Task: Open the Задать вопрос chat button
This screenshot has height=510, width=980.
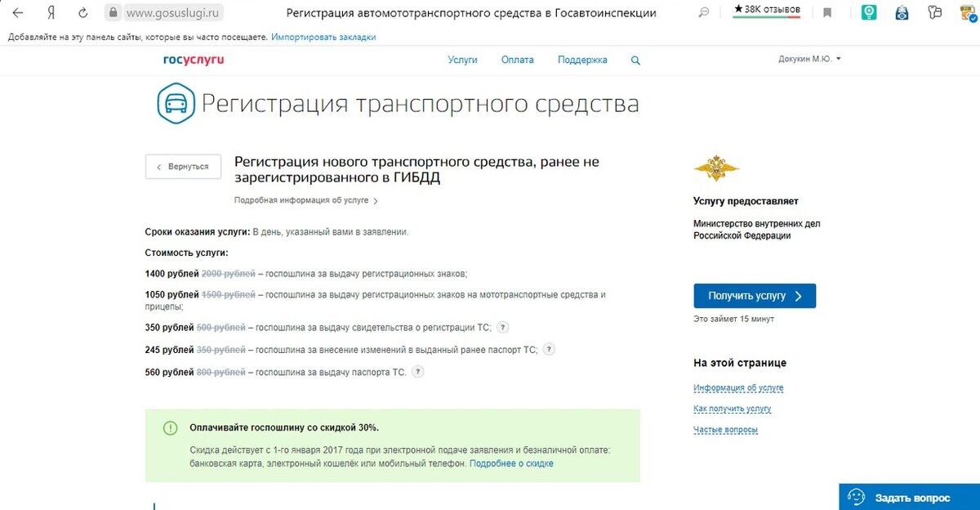Action: pos(909,497)
